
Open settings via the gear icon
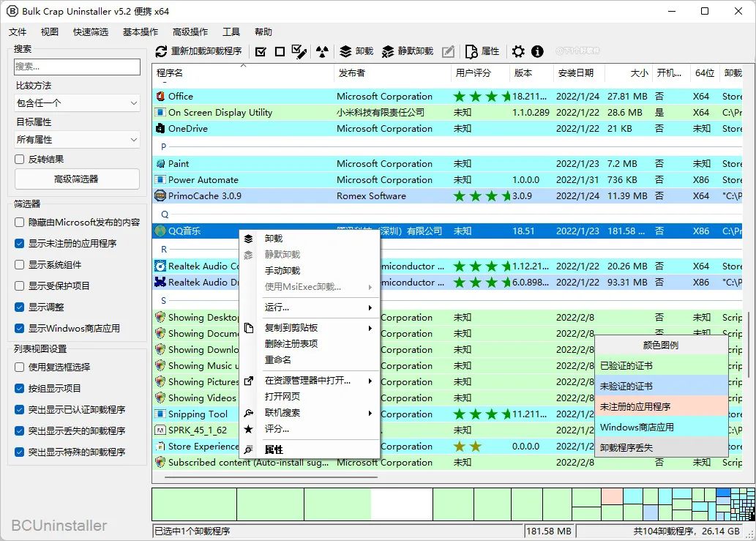click(x=518, y=51)
